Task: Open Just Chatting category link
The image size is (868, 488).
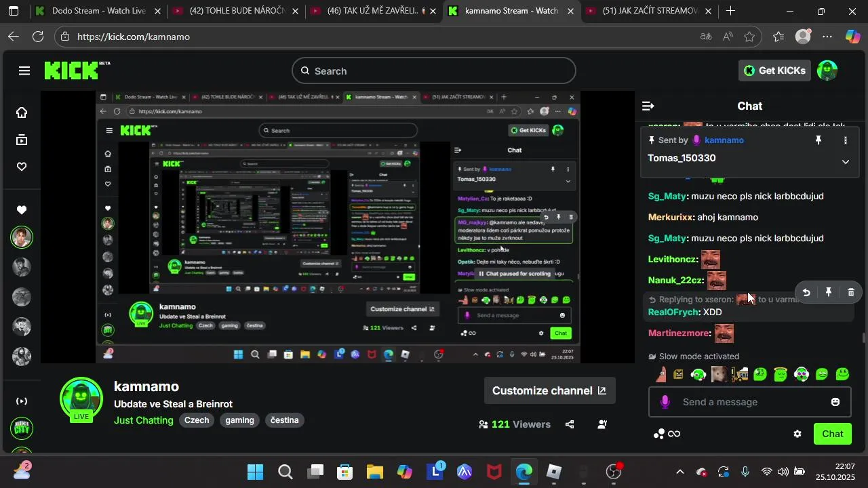Action: pyautogui.click(x=144, y=420)
